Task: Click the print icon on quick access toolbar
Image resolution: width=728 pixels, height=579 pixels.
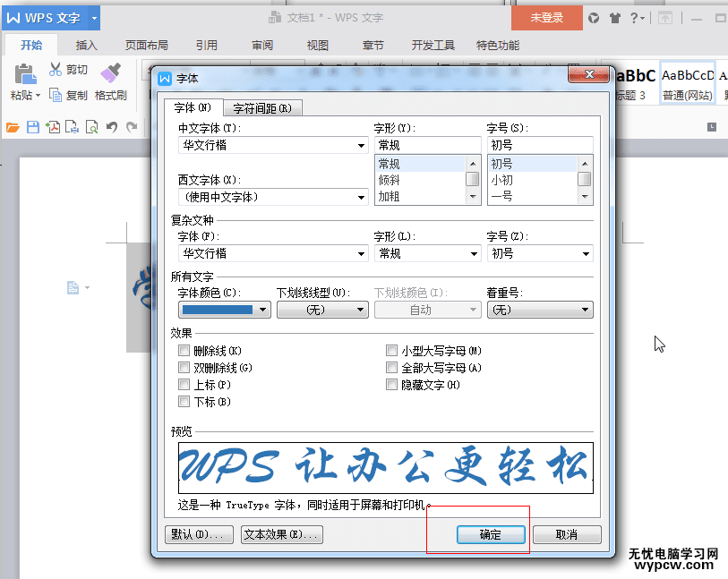Action: (73, 127)
